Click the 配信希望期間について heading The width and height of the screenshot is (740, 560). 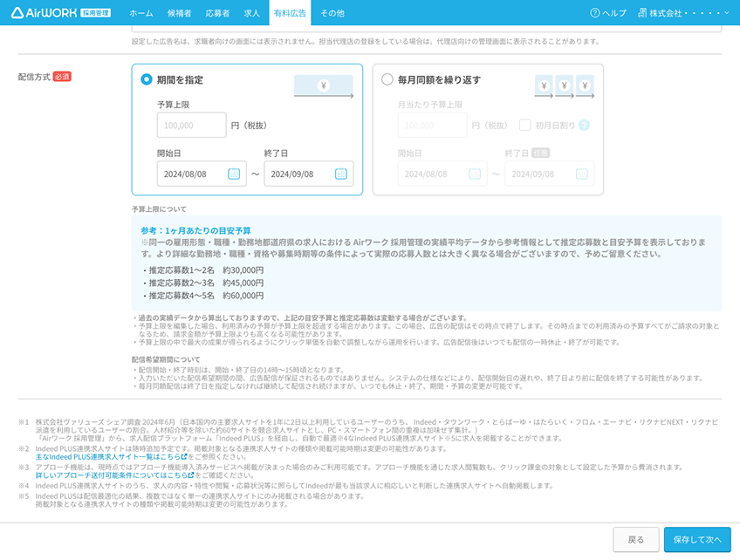166,359
